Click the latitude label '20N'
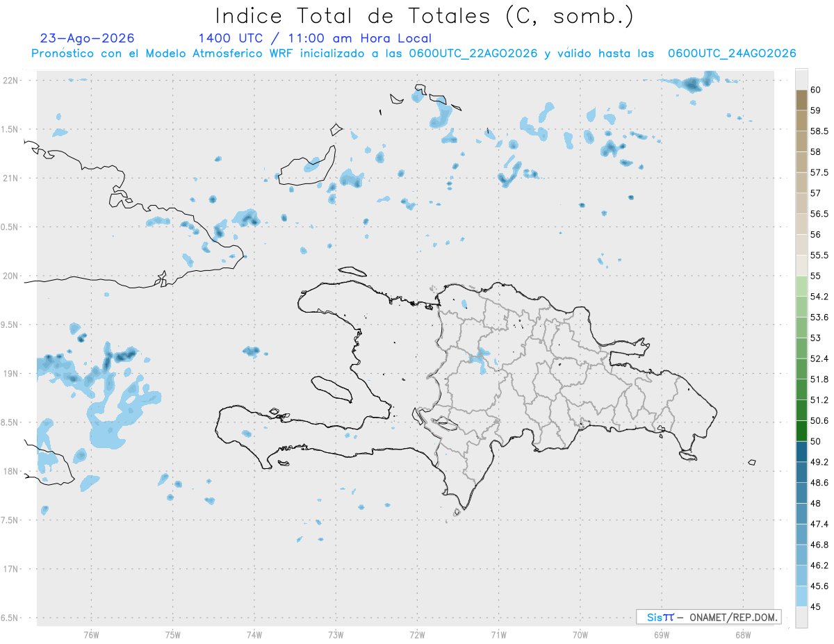The height and width of the screenshot is (644, 834). [11, 276]
